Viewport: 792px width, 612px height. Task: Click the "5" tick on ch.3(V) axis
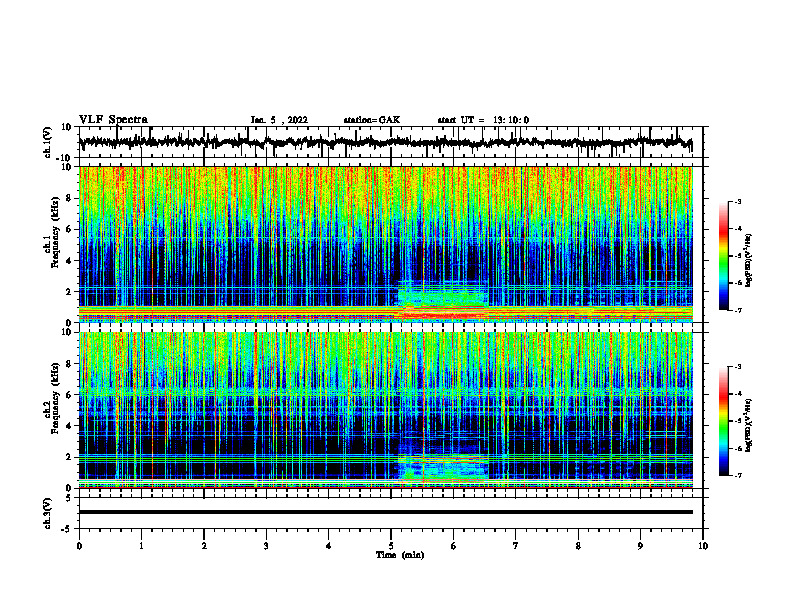pyautogui.click(x=70, y=498)
